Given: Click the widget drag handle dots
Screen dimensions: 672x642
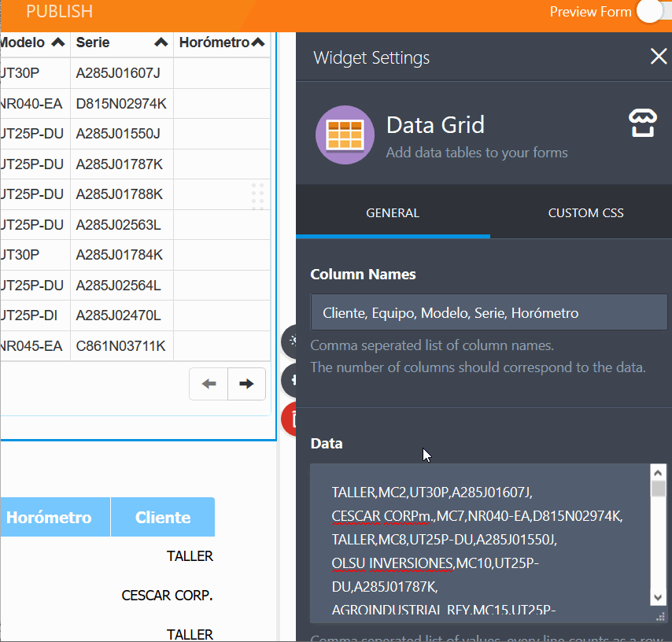Looking at the screenshot, I should click(x=257, y=197).
